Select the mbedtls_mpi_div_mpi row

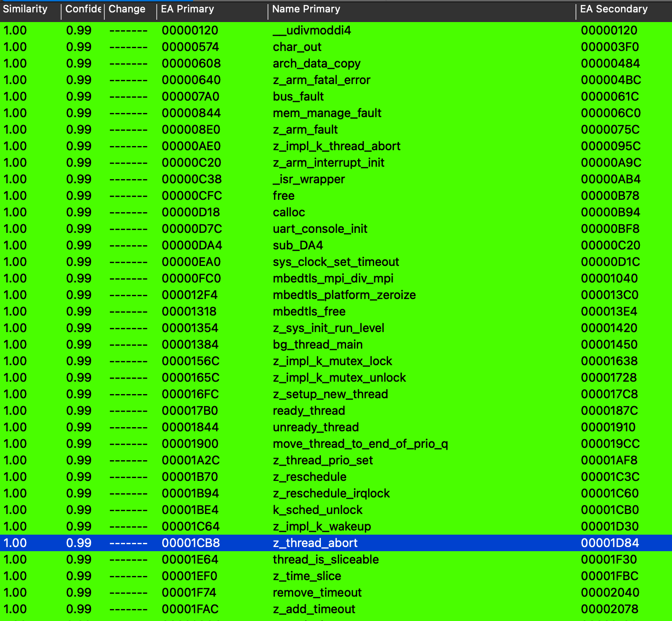pyautogui.click(x=333, y=278)
